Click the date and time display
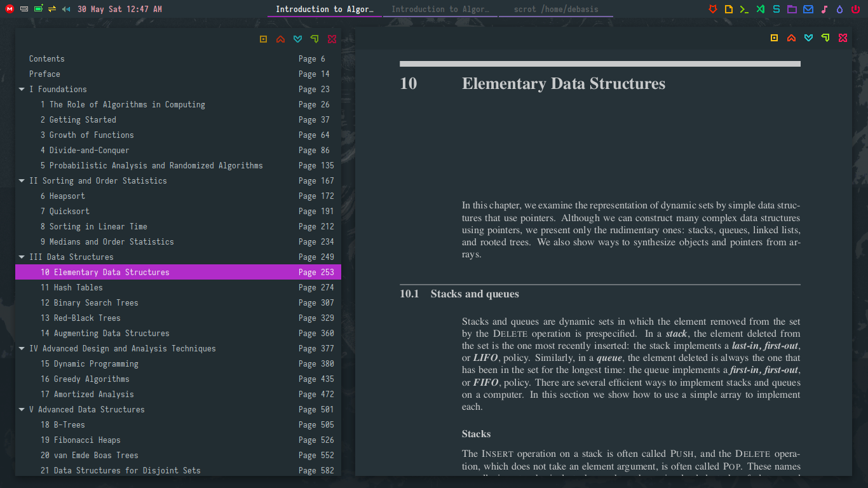The height and width of the screenshot is (488, 868). pyautogui.click(x=119, y=10)
